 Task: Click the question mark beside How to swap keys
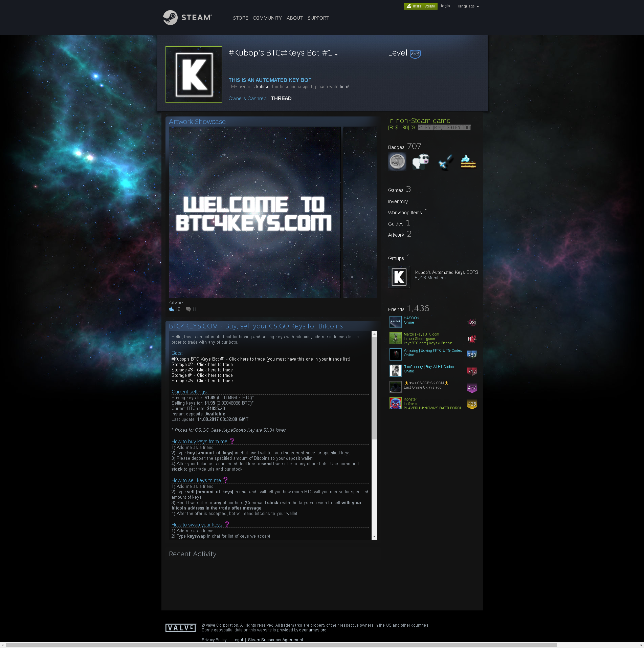pos(227,524)
